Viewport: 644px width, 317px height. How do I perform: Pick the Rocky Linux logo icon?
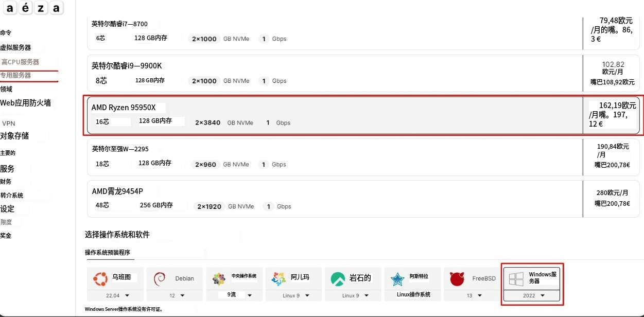[x=338, y=278]
